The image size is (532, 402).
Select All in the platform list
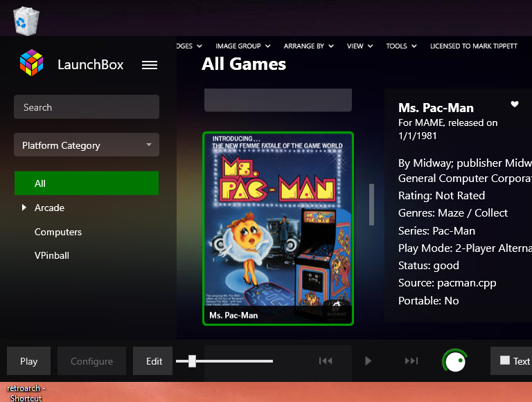click(x=87, y=183)
